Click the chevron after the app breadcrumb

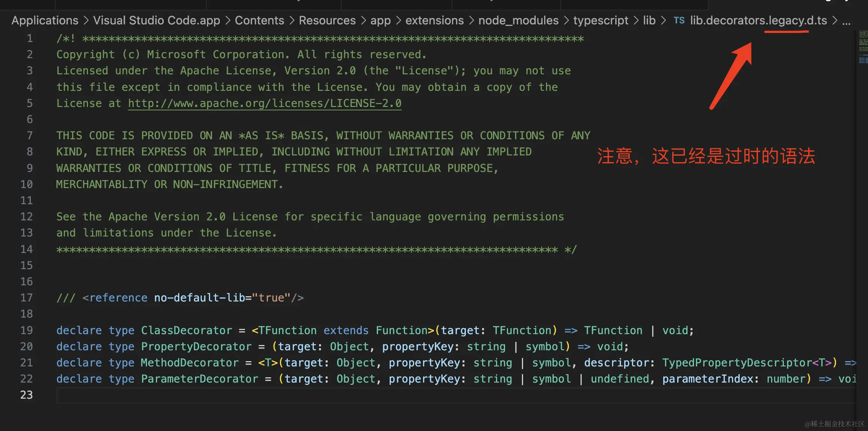click(x=398, y=20)
